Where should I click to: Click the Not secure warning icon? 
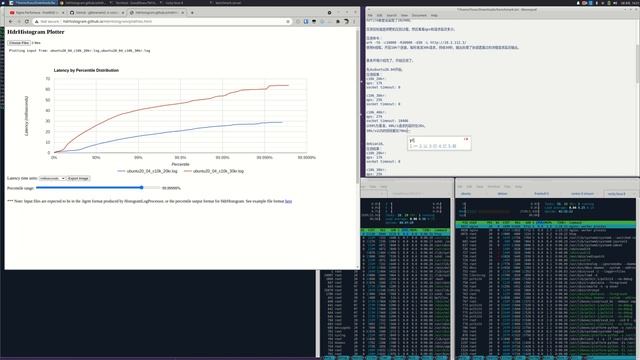(36, 21)
